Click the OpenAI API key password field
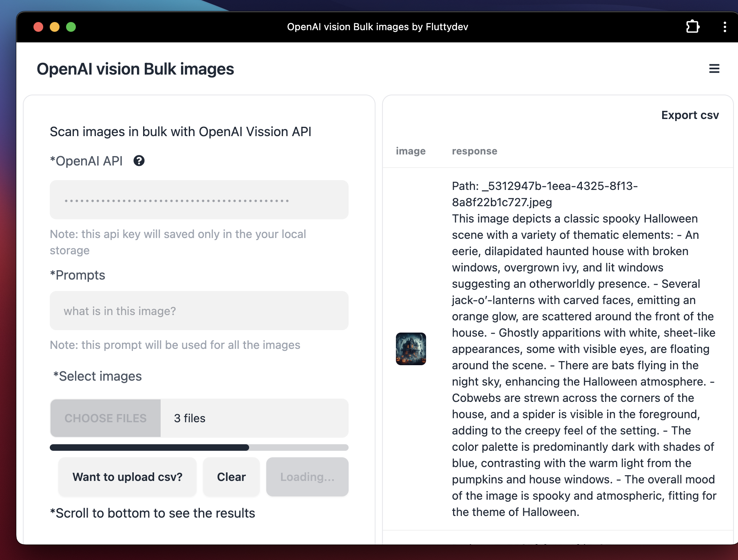This screenshot has width=738, height=560. (199, 200)
